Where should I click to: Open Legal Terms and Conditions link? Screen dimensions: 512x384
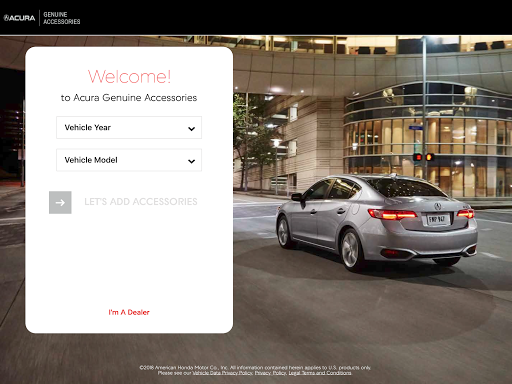(320, 373)
